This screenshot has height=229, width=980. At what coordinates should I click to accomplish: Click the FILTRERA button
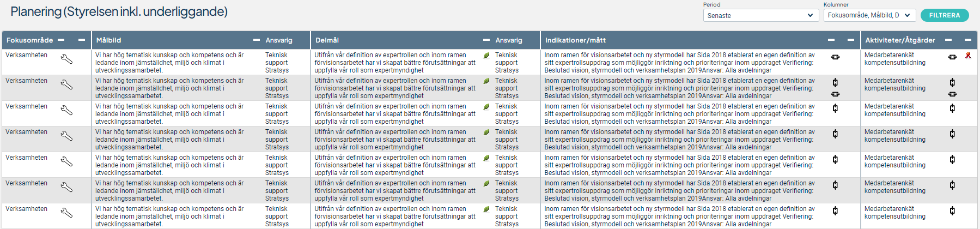(x=945, y=15)
